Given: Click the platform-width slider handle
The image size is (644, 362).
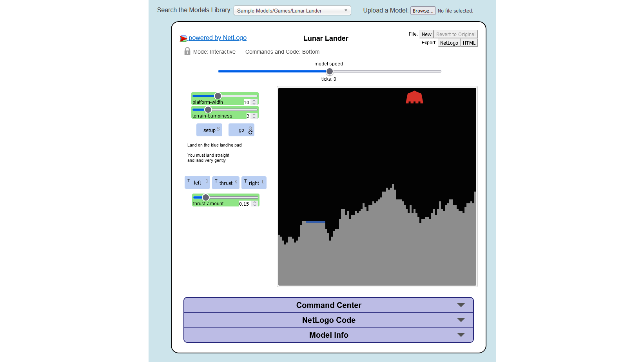Looking at the screenshot, I should (218, 96).
